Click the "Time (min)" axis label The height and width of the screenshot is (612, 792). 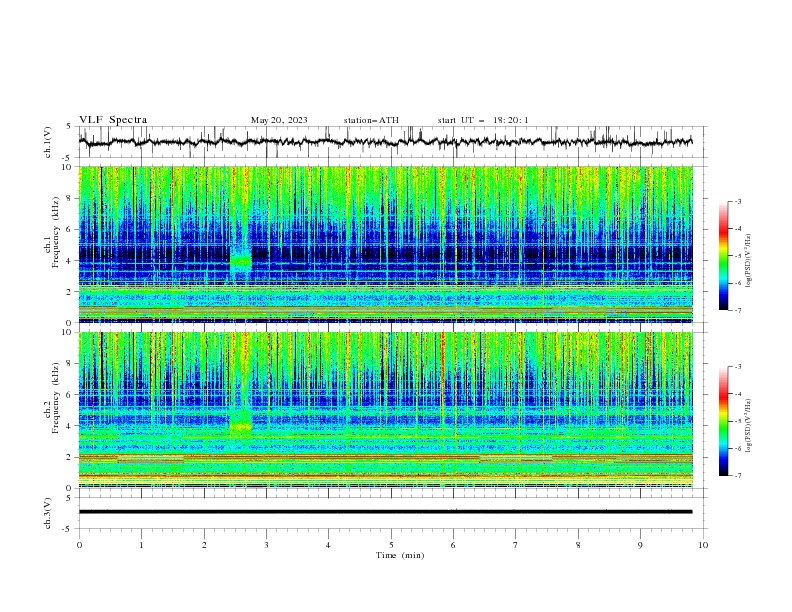tap(400, 555)
